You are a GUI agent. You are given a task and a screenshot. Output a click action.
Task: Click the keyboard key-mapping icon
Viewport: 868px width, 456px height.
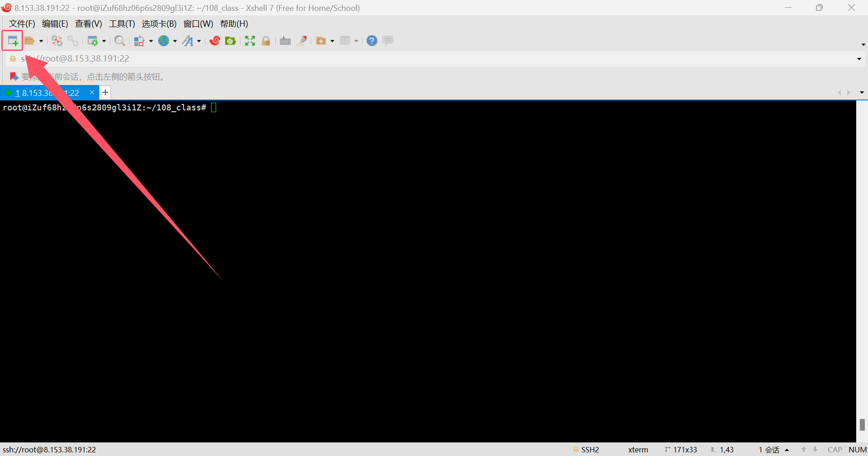coord(285,41)
